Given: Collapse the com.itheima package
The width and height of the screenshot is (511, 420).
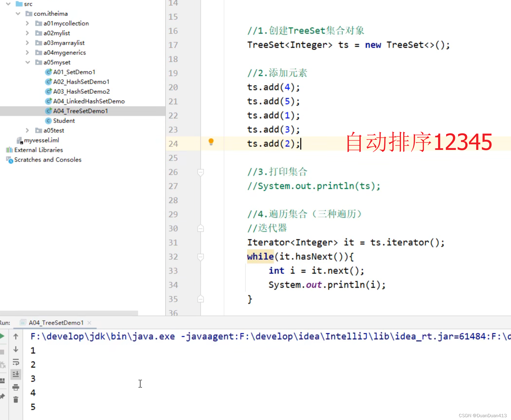Looking at the screenshot, I should [x=18, y=14].
